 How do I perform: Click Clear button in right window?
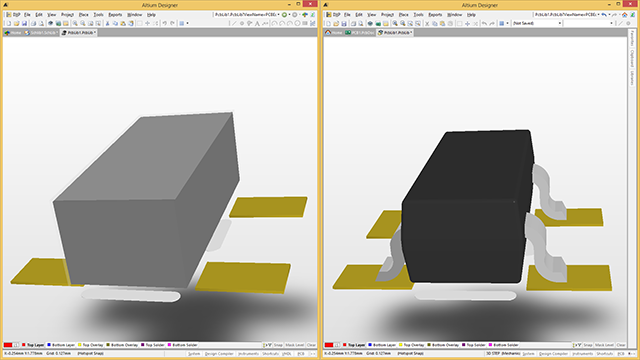(621, 345)
